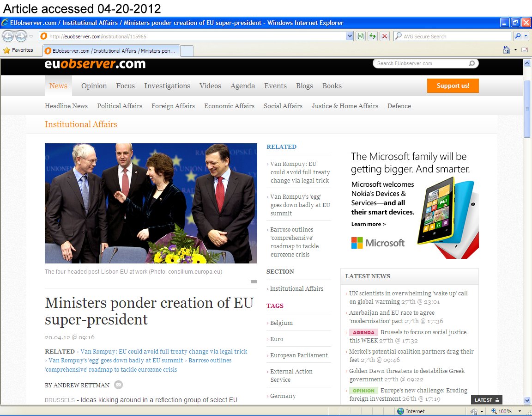This screenshot has height=416, width=532.
Task: Click the email envelope icon beside author name
Action: pyautogui.click(x=119, y=385)
